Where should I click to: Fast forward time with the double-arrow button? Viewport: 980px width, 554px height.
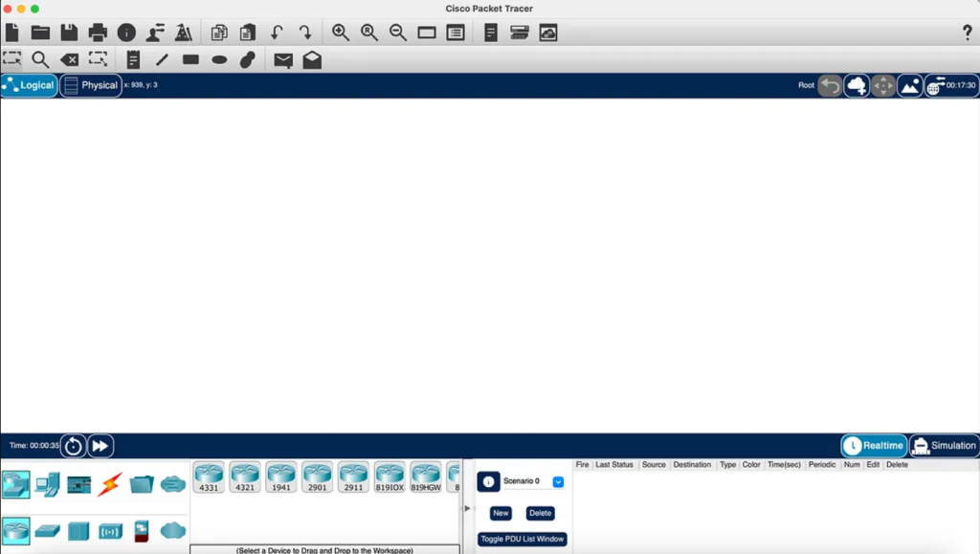[100, 446]
